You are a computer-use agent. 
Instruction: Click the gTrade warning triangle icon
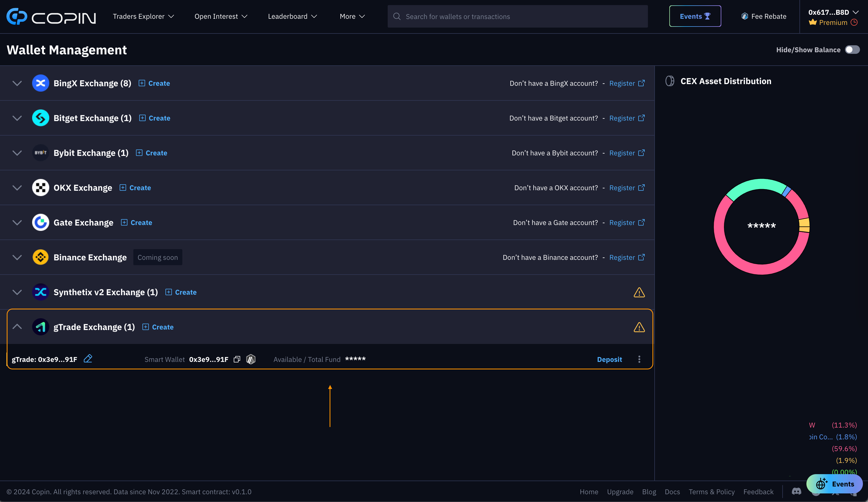tap(639, 327)
